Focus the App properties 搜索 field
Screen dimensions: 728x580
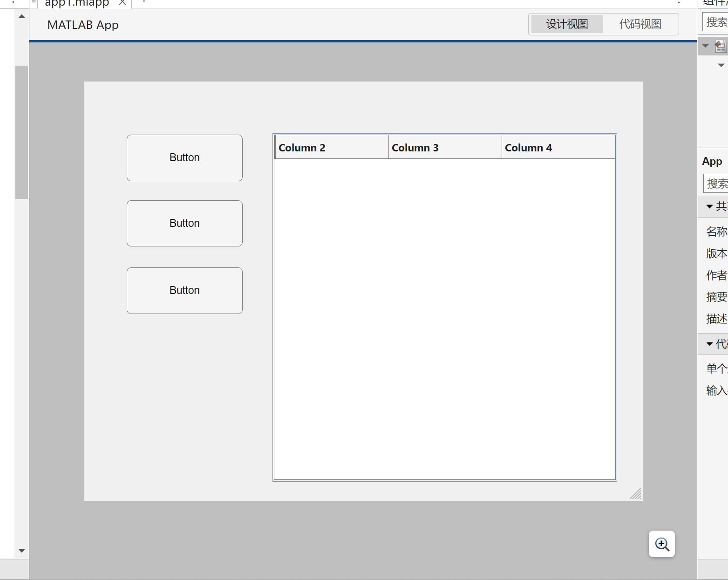tap(716, 184)
